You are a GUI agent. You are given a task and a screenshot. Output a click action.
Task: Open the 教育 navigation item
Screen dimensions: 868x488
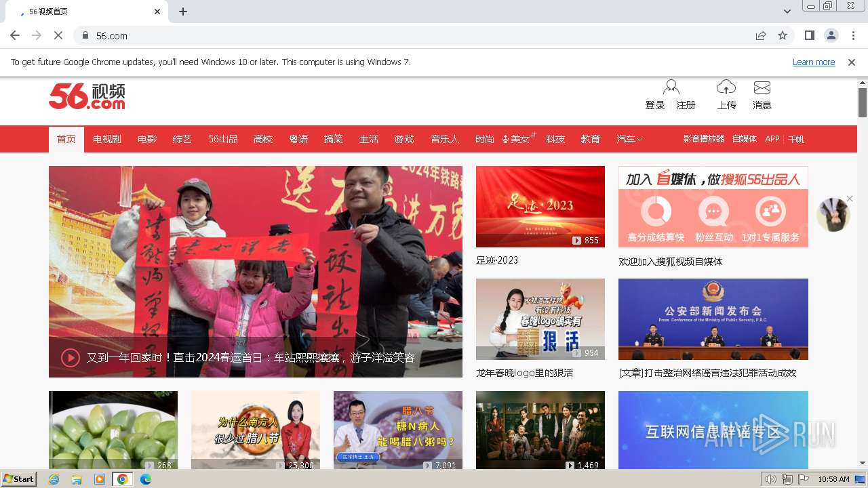591,139
